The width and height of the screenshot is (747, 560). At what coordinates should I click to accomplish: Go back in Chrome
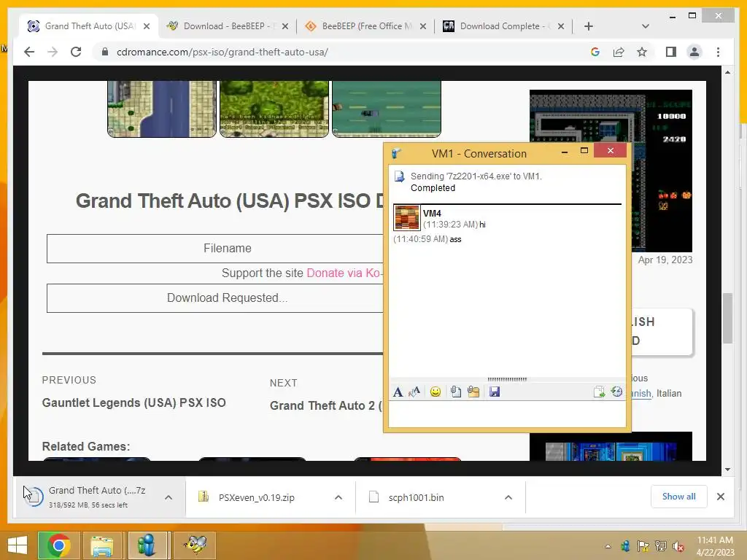coord(29,52)
